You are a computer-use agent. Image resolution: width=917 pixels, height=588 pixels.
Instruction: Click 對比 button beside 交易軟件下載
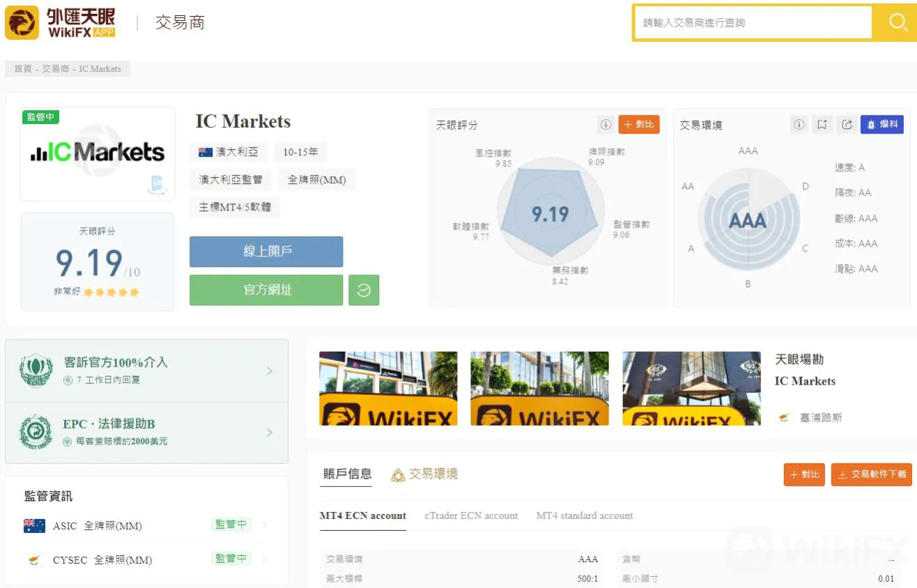(x=804, y=474)
